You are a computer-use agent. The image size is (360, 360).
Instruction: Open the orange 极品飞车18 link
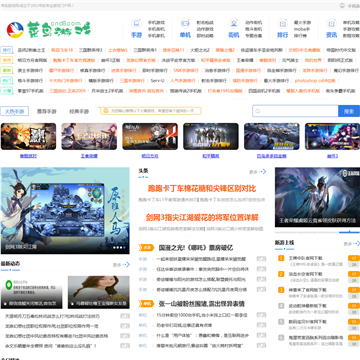click(62, 50)
